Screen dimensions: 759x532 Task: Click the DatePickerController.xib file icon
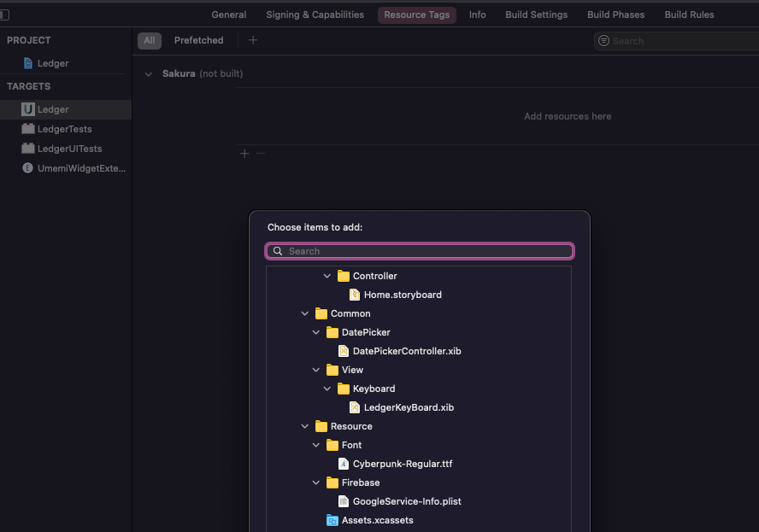click(344, 351)
